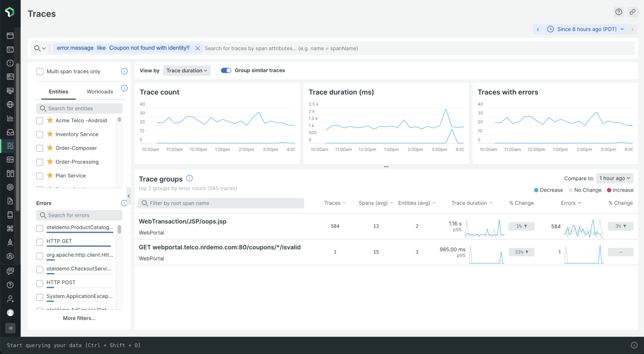Remove the error.message filter with the X
644x354 pixels.
(197, 48)
